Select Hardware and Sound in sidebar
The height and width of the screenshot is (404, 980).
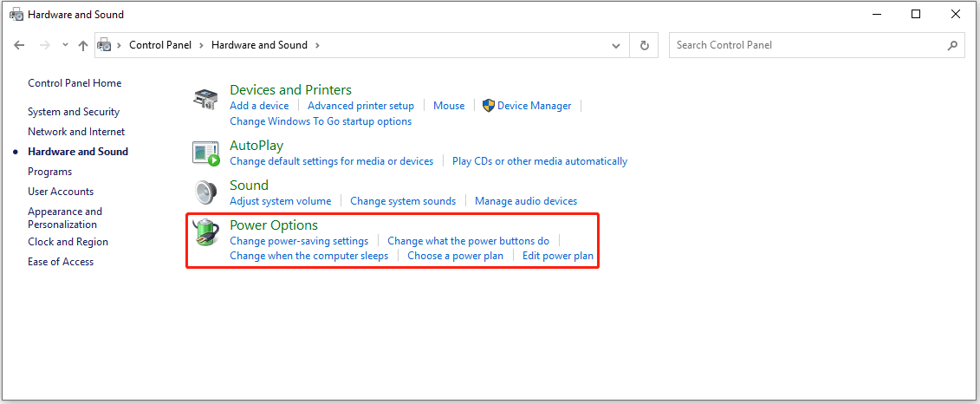click(78, 152)
